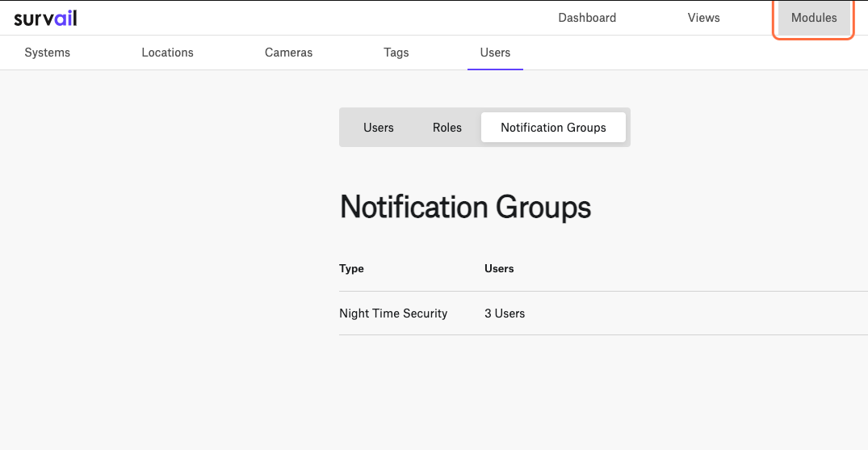
Task: Click the purple underline indicator beneath Users
Action: click(x=495, y=69)
